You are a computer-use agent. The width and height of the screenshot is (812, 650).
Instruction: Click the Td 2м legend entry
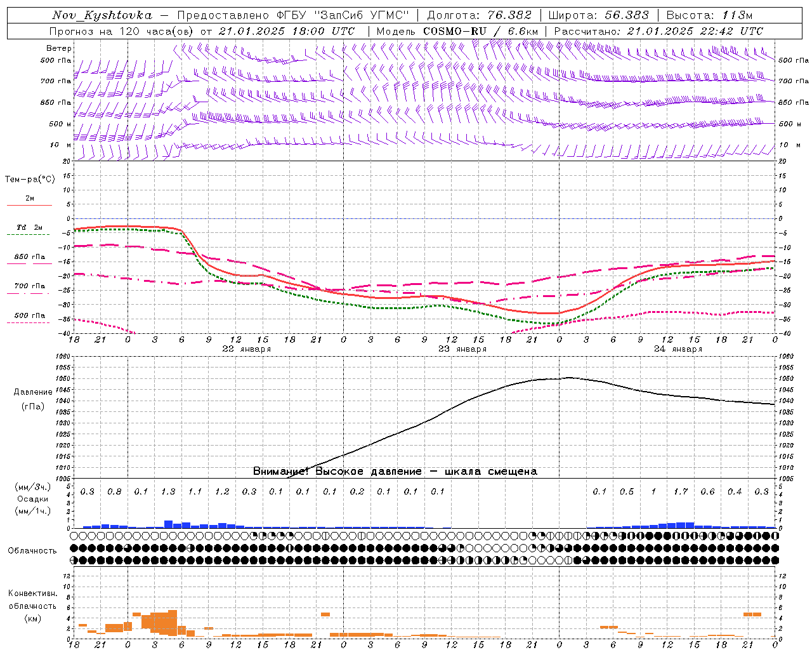click(x=29, y=227)
